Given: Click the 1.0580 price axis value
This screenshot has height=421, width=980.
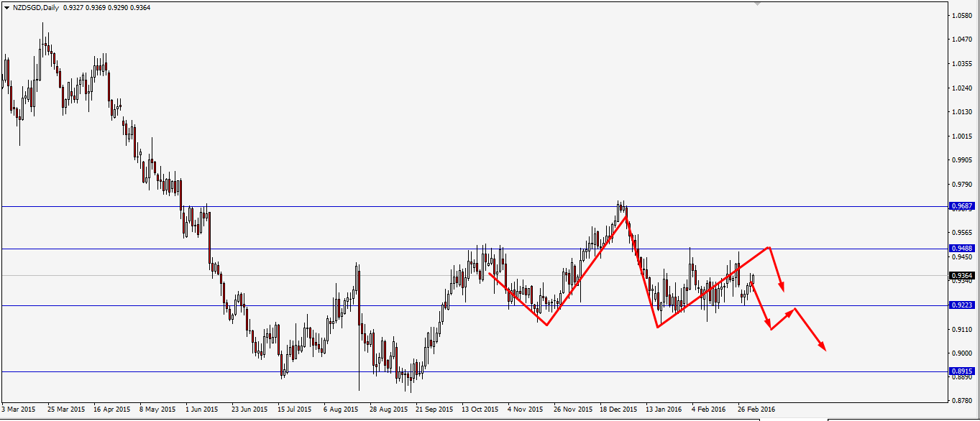Looking at the screenshot, I should (962, 16).
